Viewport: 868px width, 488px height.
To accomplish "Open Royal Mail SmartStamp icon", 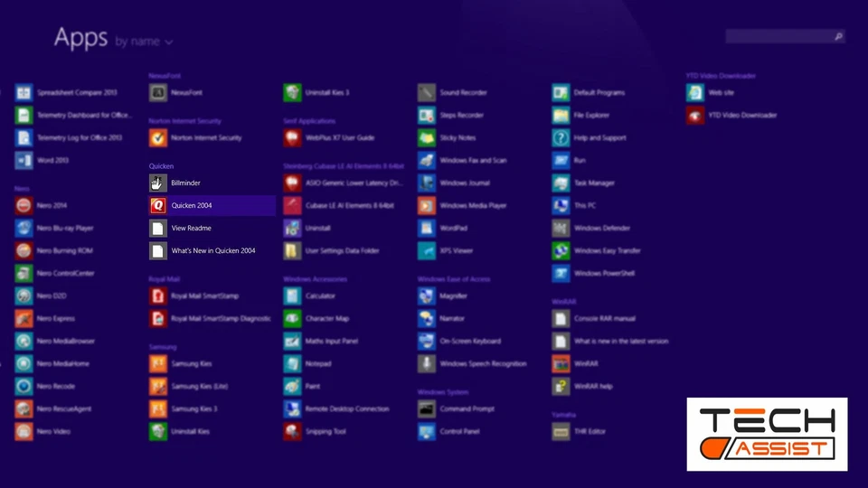I will [x=157, y=296].
